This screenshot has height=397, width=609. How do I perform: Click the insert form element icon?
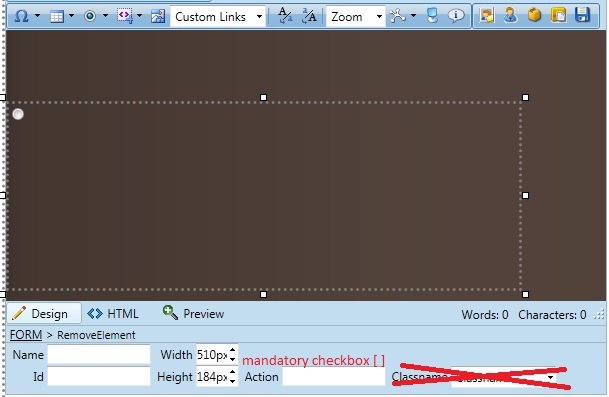tap(90, 16)
